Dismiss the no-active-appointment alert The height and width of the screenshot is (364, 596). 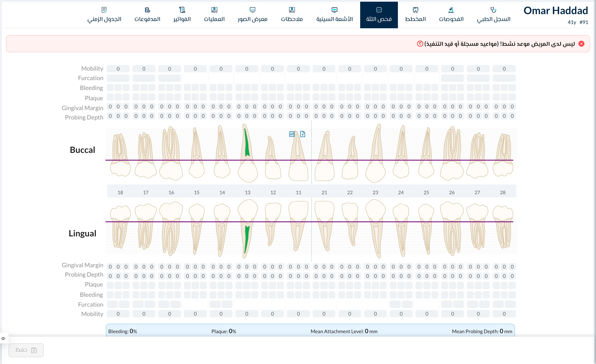tap(581, 44)
